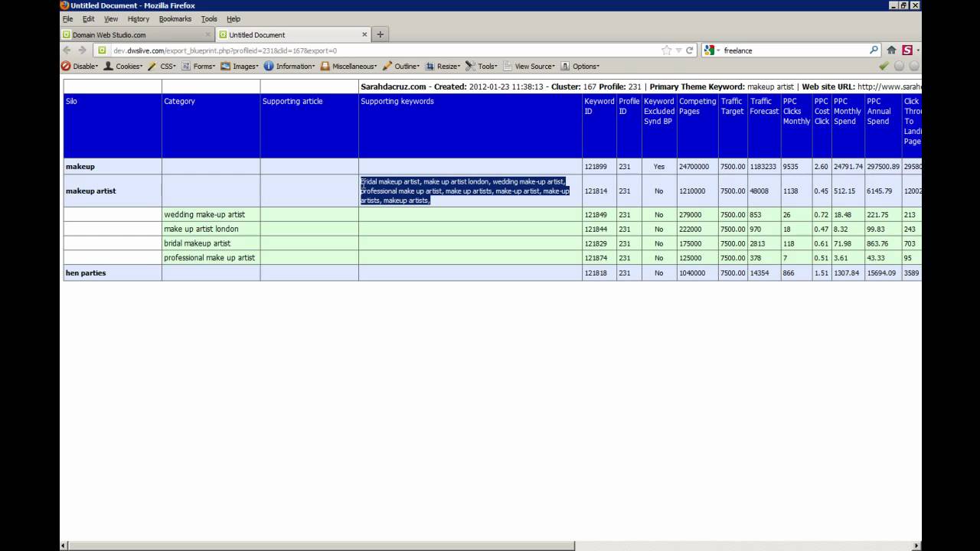Open the Information dropdown

point(289,67)
